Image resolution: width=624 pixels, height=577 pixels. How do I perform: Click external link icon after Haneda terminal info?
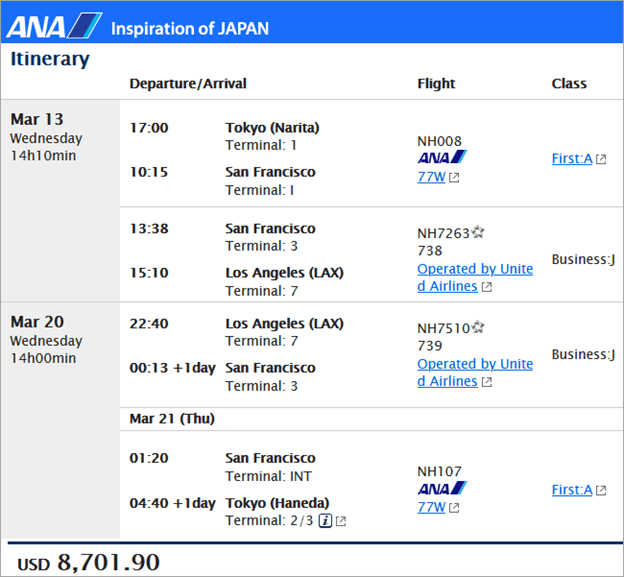(341, 521)
